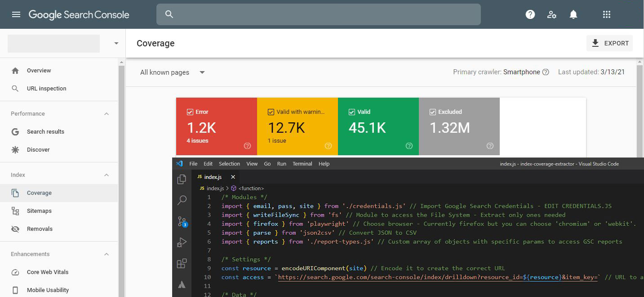Open the property selector dropdown
This screenshot has height=297, width=644.
click(x=115, y=43)
